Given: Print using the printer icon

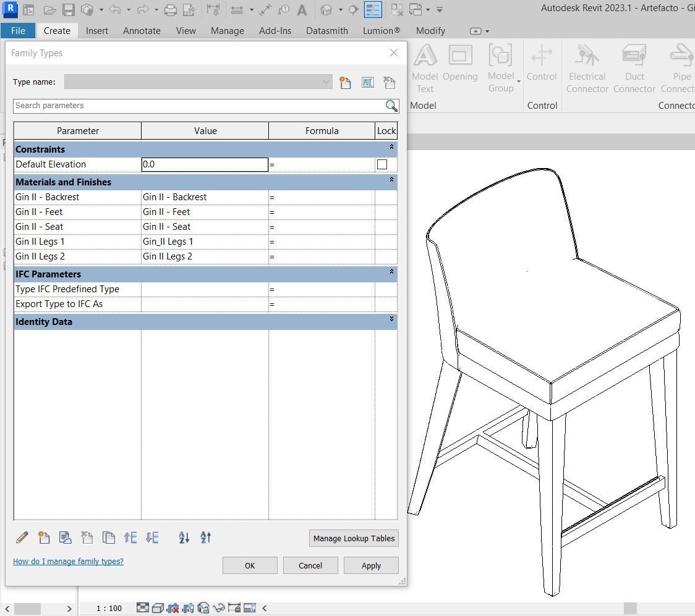Looking at the screenshot, I should click(x=170, y=10).
